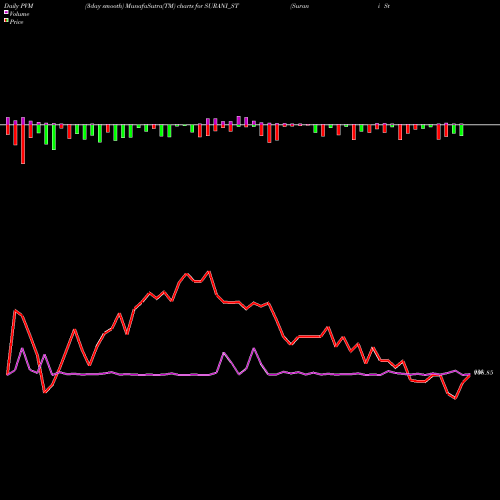Click the peak of the red price line
The image size is (500, 500).
(209, 272)
